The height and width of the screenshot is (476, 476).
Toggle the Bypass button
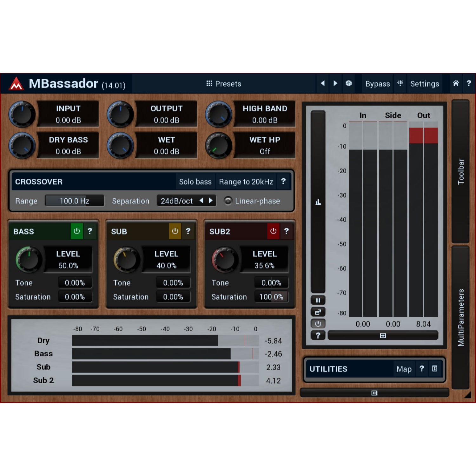click(x=377, y=84)
